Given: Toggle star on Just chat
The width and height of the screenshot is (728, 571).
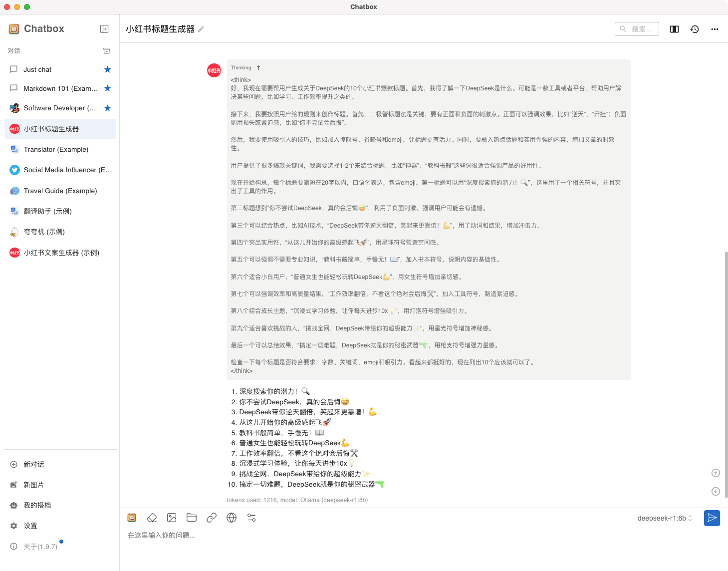Looking at the screenshot, I should tap(107, 69).
